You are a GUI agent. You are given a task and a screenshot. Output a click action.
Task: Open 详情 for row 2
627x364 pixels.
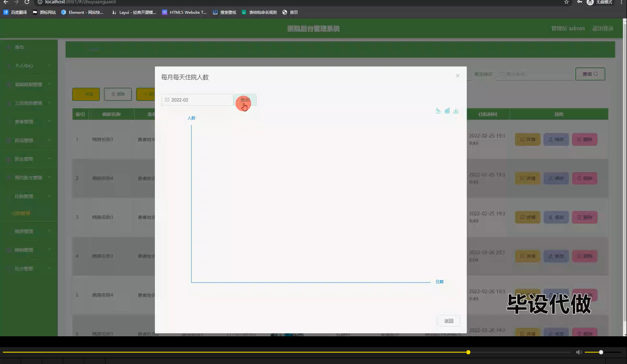tap(527, 178)
